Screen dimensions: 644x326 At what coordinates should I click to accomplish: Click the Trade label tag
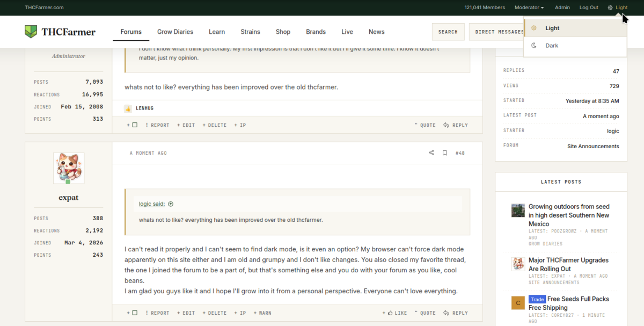[x=537, y=299]
